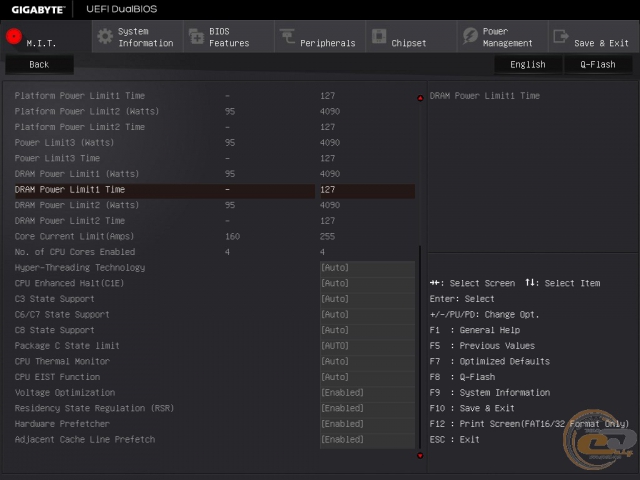The image size is (640, 480).
Task: Click the Q-Flash button
Action: pos(598,64)
